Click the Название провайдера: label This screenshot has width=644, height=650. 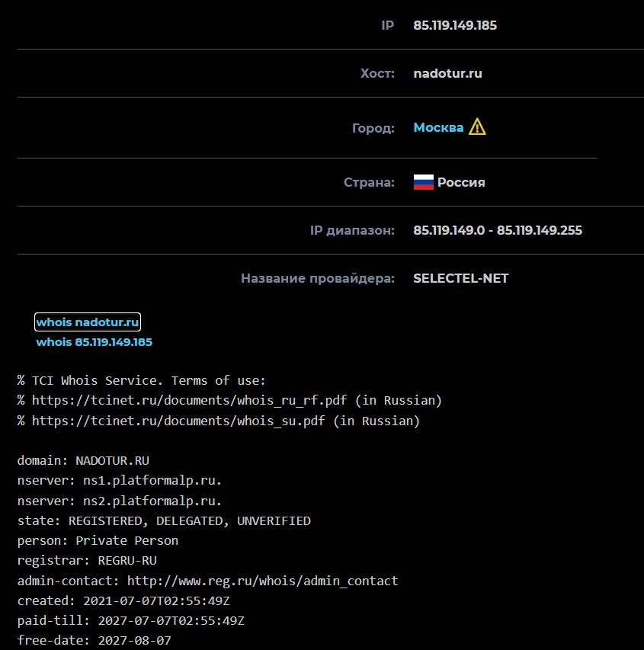[318, 278]
